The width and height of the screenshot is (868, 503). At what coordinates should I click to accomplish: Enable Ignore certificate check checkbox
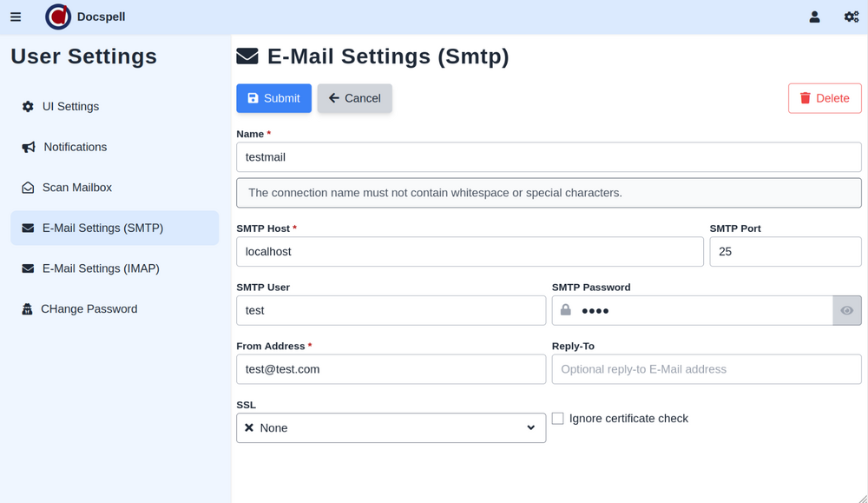coord(558,419)
